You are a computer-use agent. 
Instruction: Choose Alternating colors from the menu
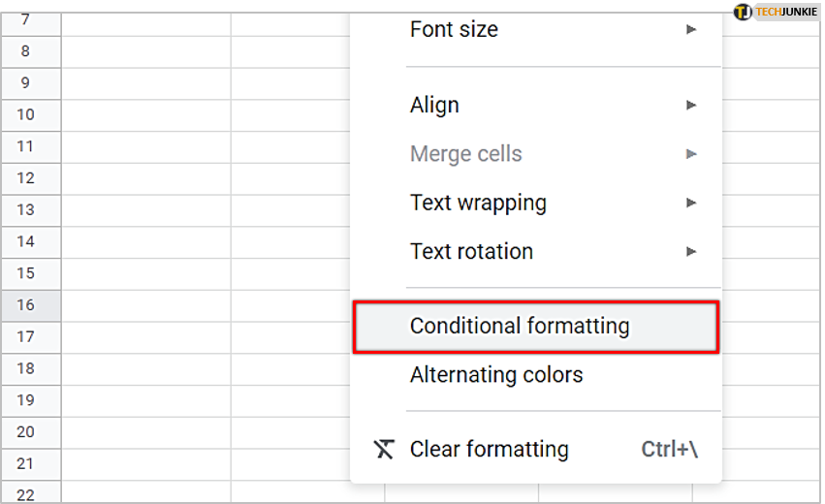click(x=535, y=375)
